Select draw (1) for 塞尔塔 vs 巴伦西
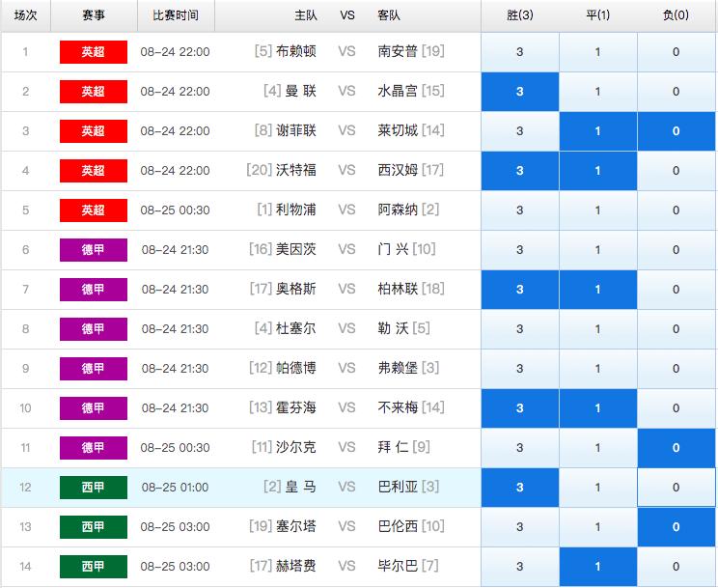718x588 pixels. (x=598, y=527)
